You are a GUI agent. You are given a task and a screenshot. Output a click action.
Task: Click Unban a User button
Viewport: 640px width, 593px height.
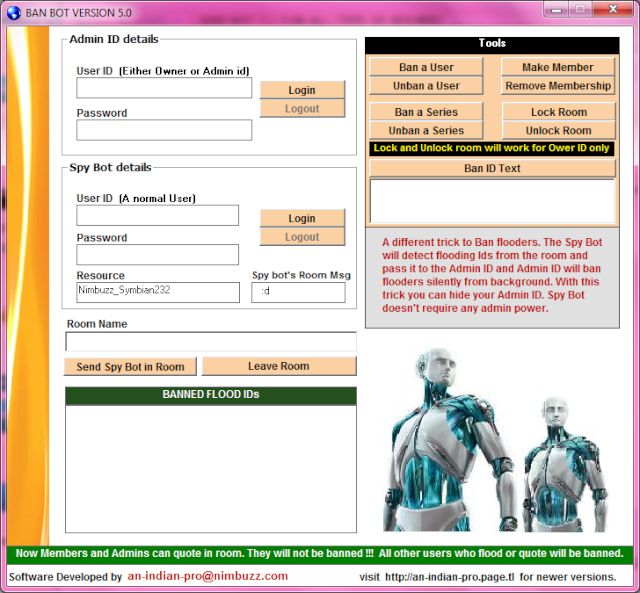coord(426,86)
